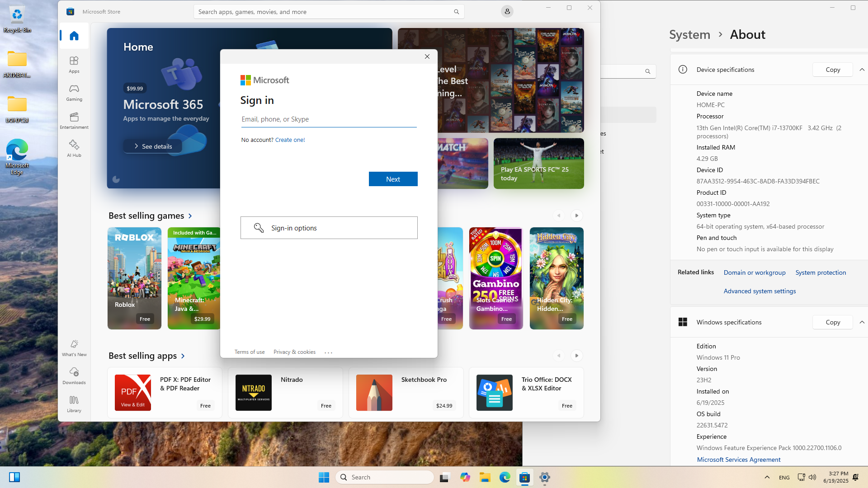Expand Best selling games list chevron

pyautogui.click(x=190, y=216)
